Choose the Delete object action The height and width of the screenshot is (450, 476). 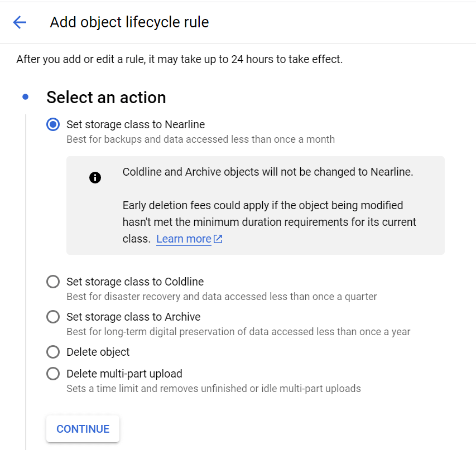click(53, 352)
